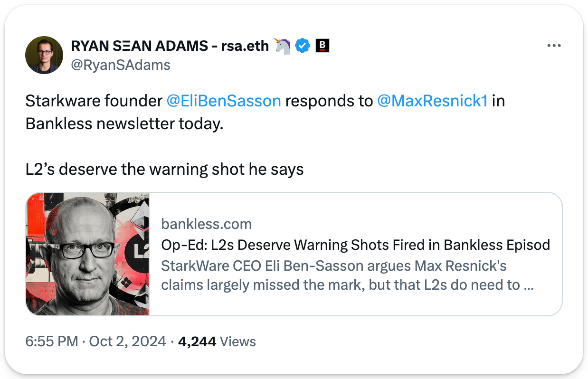This screenshot has width=588, height=379.
Task: Click the Eli Ben-Sasson article thumbnail
Action: pos(88,254)
